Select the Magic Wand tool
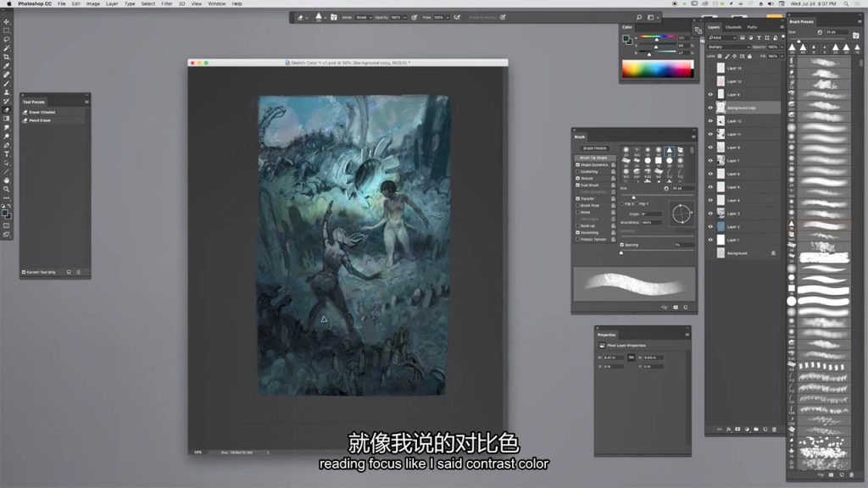The height and width of the screenshot is (488, 868). [7, 48]
